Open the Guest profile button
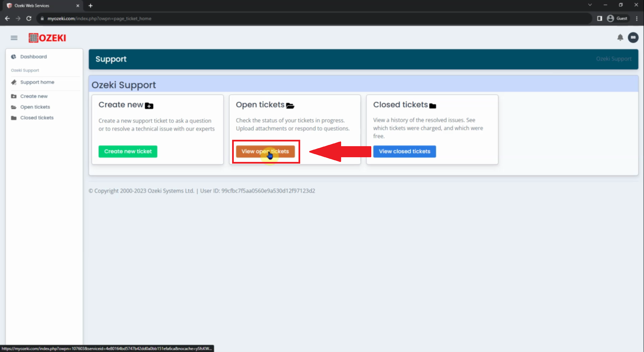Viewport: 644px width, 352px height. (618, 18)
